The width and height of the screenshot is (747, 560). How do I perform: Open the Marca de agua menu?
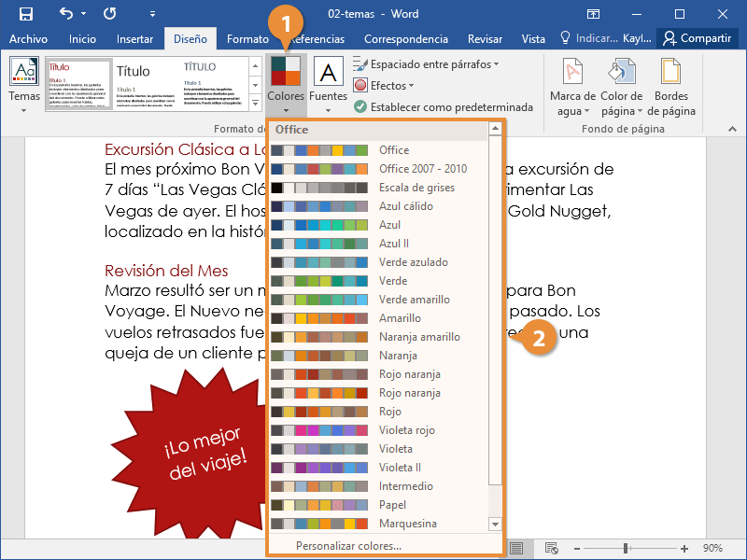pos(572,87)
